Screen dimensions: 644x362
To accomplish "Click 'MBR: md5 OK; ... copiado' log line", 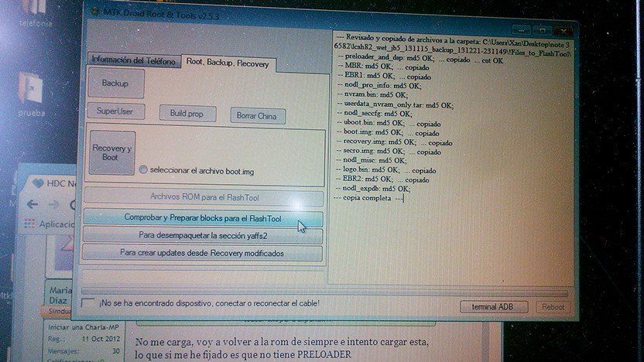I will tap(383, 67).
